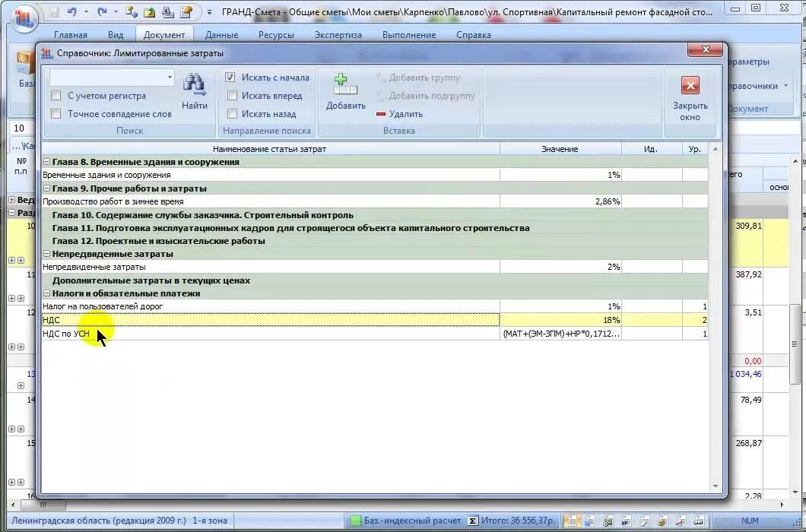Enable the С учетом регистра checkbox

coord(56,96)
